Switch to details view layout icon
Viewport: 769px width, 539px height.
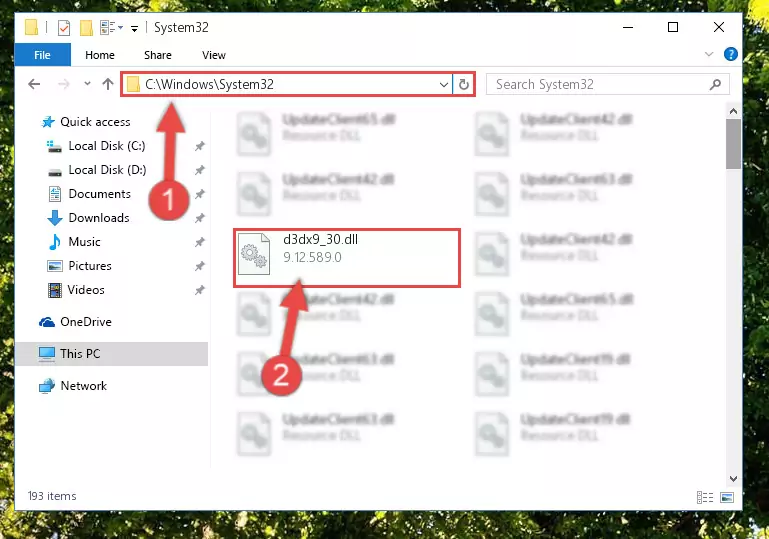(x=705, y=497)
